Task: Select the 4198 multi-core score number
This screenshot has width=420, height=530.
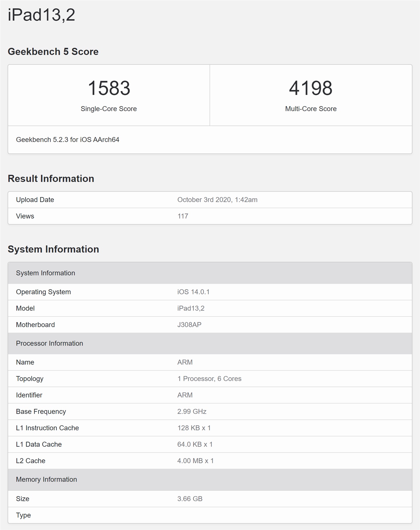Action: tap(311, 88)
